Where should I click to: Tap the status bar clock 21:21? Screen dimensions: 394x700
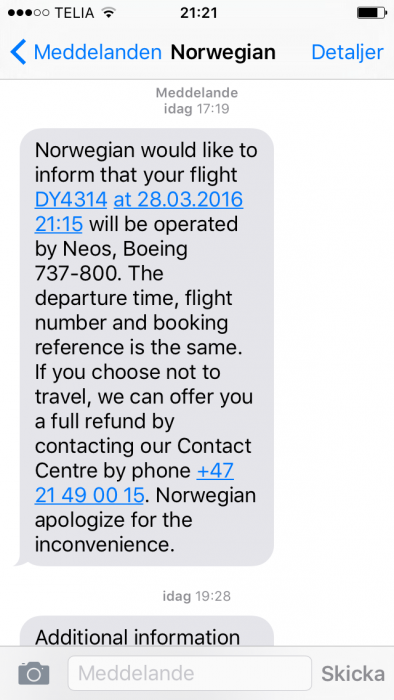click(199, 13)
